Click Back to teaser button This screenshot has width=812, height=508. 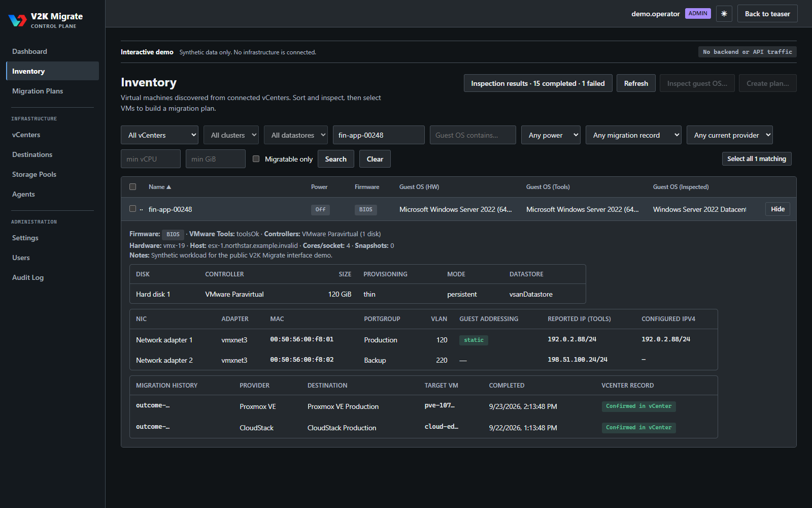point(767,14)
